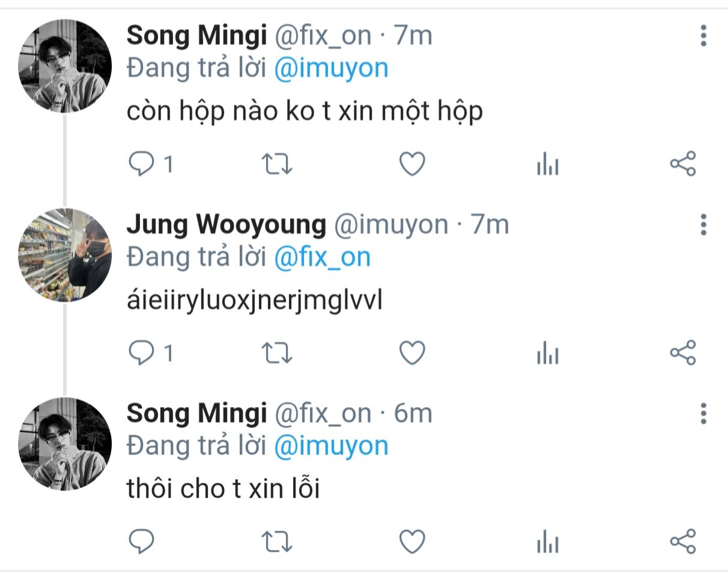View analytics of Song Mingi's first tweet

(x=547, y=164)
